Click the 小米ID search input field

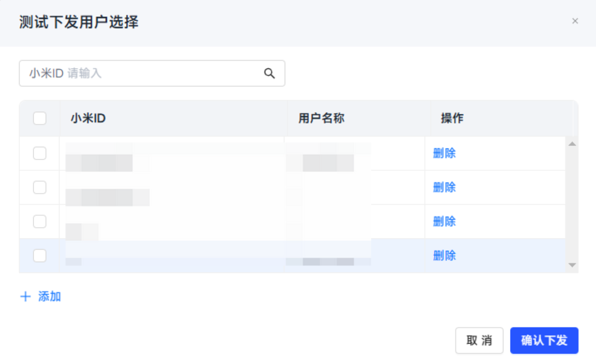tap(142, 73)
